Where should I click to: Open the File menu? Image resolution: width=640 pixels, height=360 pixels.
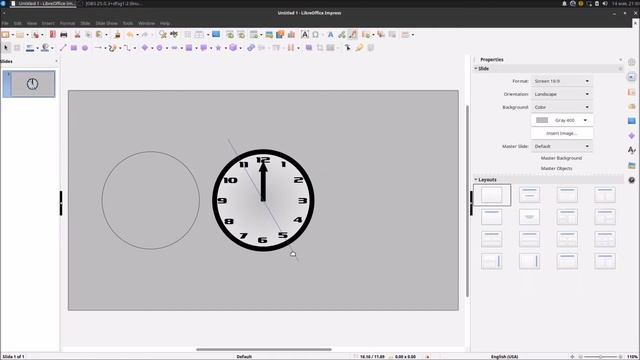tap(5, 23)
